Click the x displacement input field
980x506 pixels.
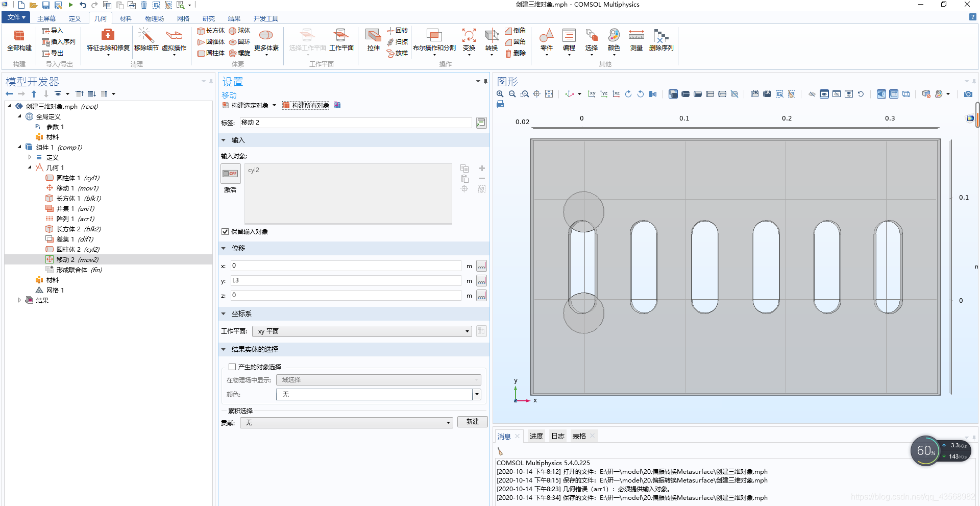pyautogui.click(x=346, y=266)
